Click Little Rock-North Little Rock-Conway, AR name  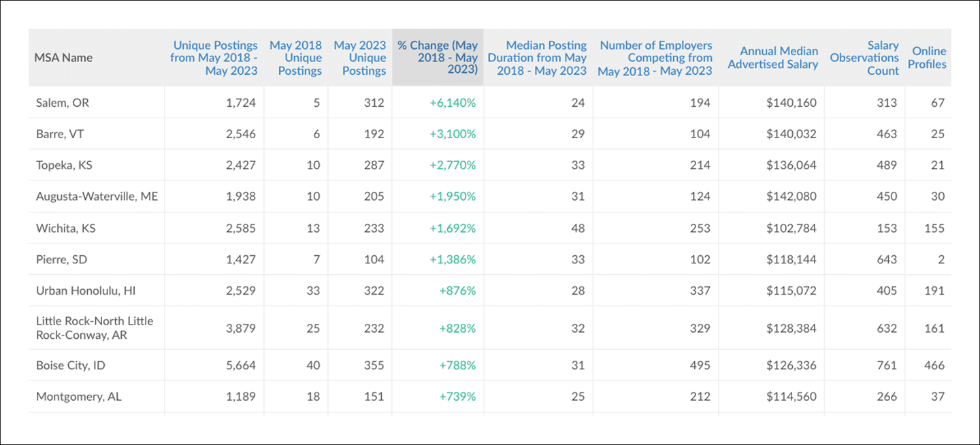pos(95,327)
